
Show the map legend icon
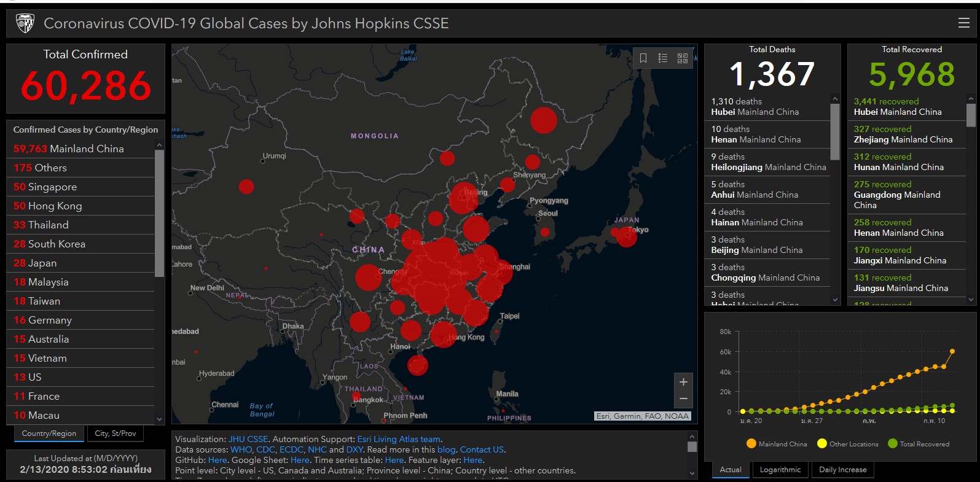(x=663, y=58)
